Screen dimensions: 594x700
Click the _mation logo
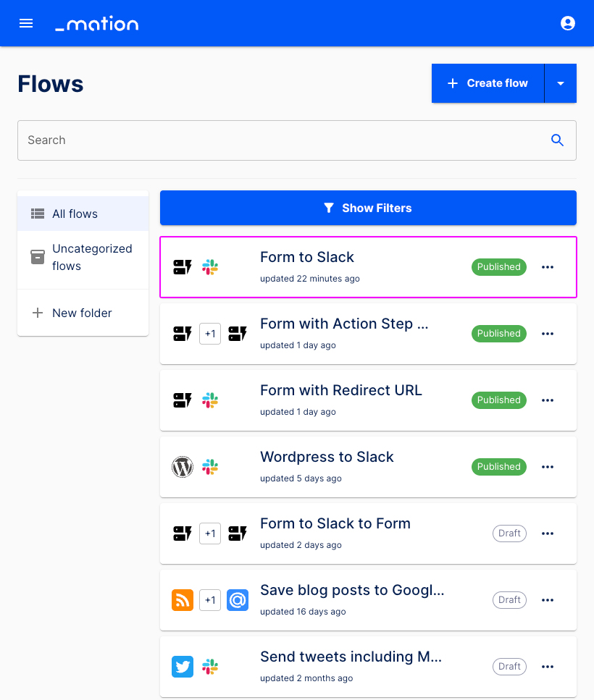point(96,23)
